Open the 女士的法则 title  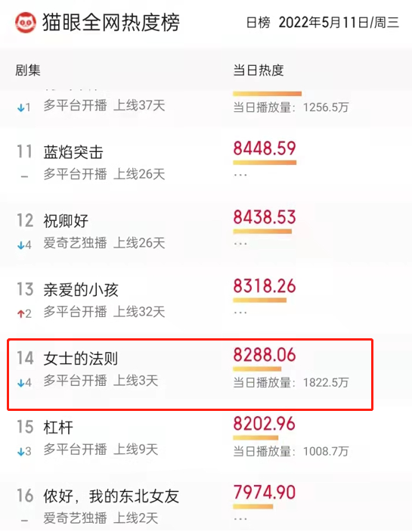(x=81, y=359)
